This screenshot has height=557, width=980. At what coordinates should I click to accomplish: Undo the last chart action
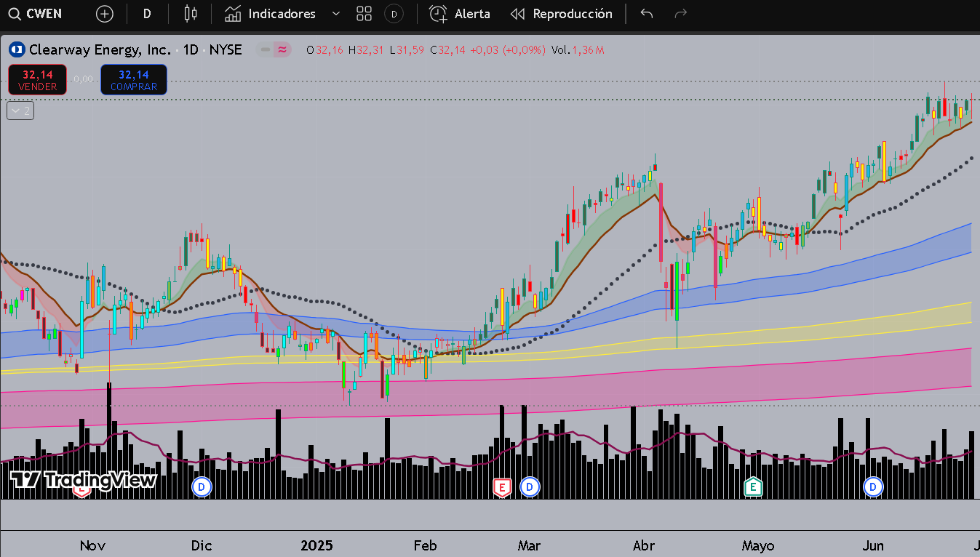pyautogui.click(x=647, y=14)
